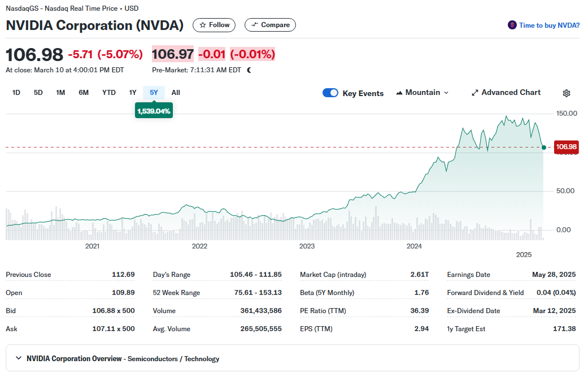Click the Market Cap value 2.61T
588x377 pixels.
tap(420, 275)
